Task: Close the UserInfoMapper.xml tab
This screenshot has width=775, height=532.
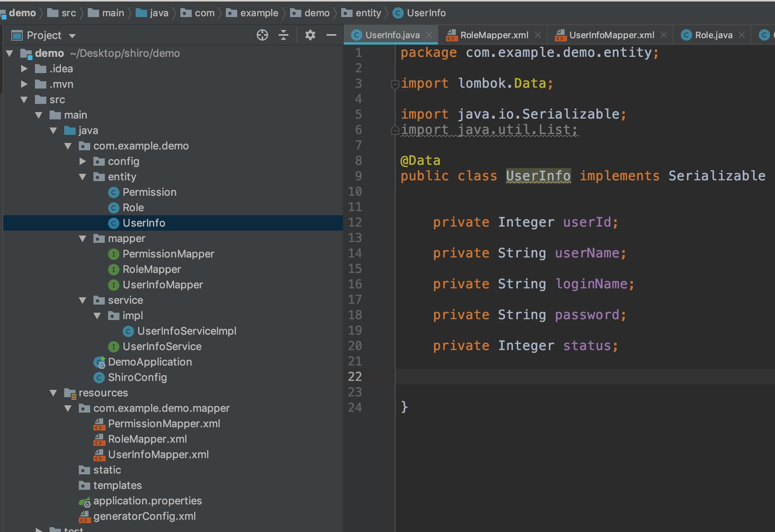Action: coord(664,35)
